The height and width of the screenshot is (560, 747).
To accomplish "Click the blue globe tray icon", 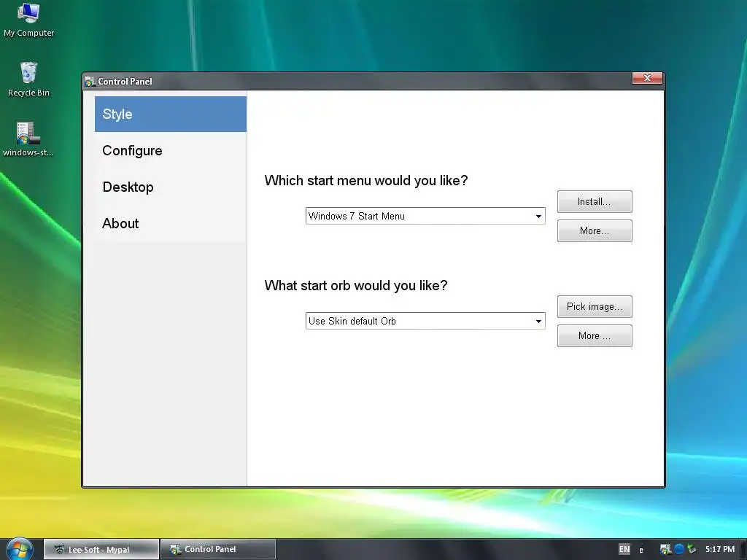I will coord(679,549).
